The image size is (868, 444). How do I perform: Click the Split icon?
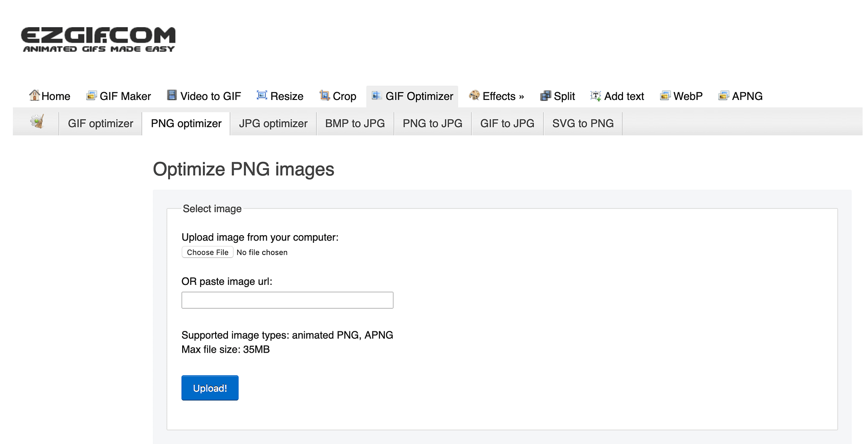(x=546, y=95)
